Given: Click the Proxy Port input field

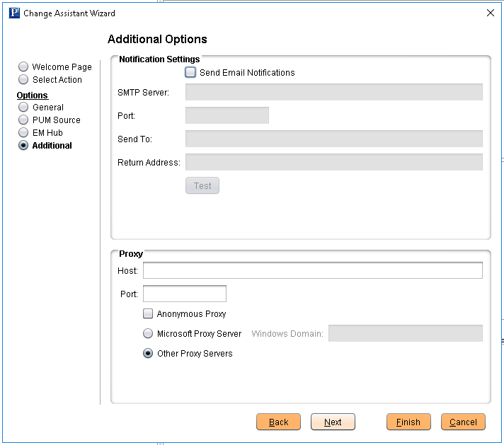Looking at the screenshot, I should point(185,294).
